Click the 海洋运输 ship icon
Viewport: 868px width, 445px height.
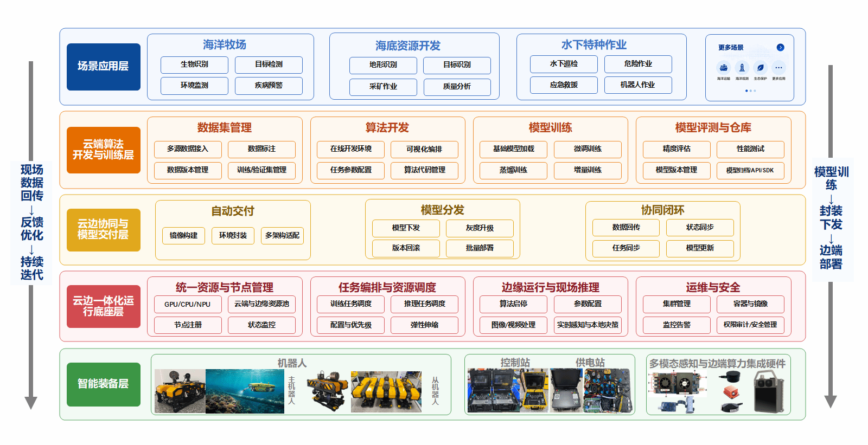(723, 68)
